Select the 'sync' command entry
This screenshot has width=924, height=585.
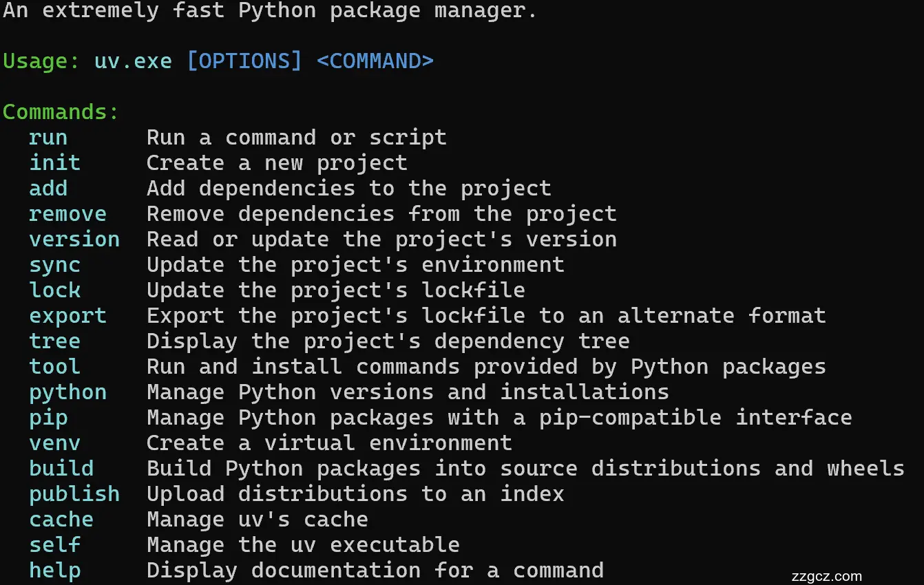54,265
